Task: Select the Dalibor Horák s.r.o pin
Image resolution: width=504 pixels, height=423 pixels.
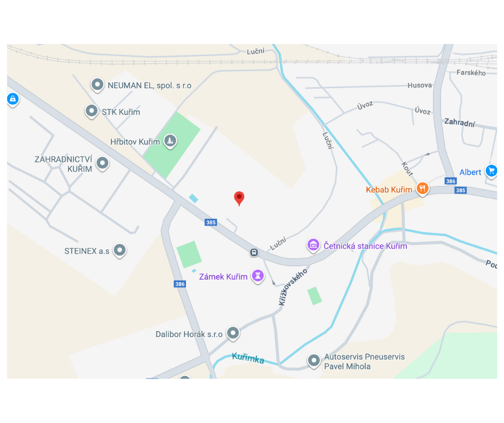Action: coord(233,333)
